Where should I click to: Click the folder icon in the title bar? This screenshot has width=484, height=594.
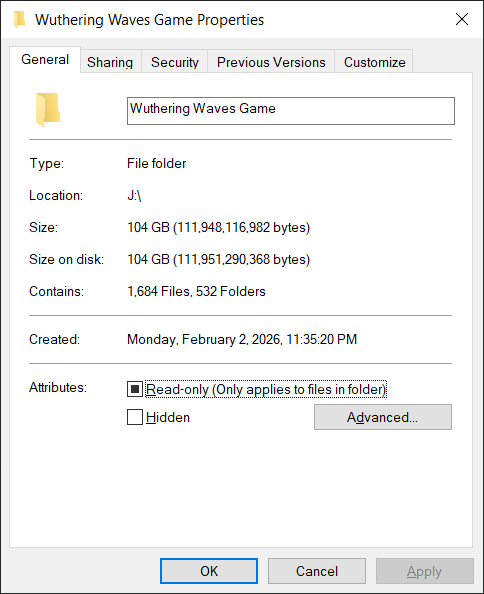(19, 19)
